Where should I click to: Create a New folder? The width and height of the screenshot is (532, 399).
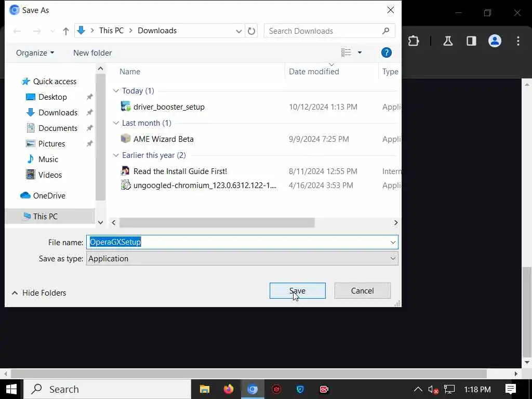point(92,53)
